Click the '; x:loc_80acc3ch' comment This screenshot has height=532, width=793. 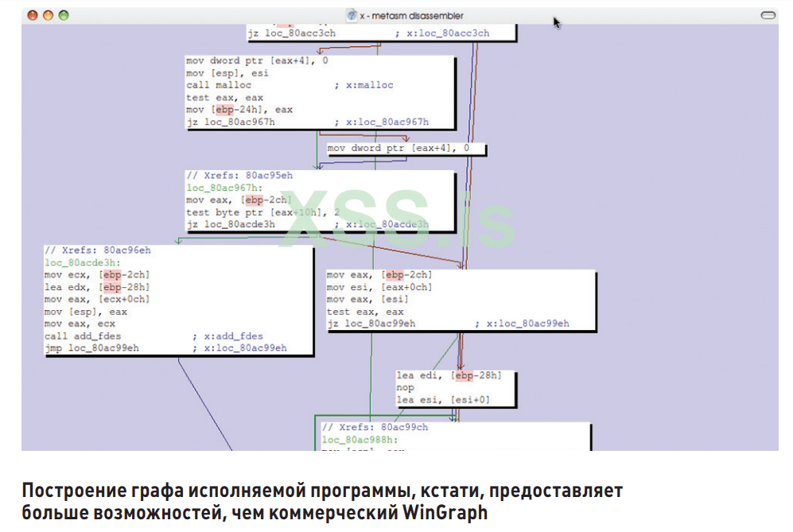point(442,33)
